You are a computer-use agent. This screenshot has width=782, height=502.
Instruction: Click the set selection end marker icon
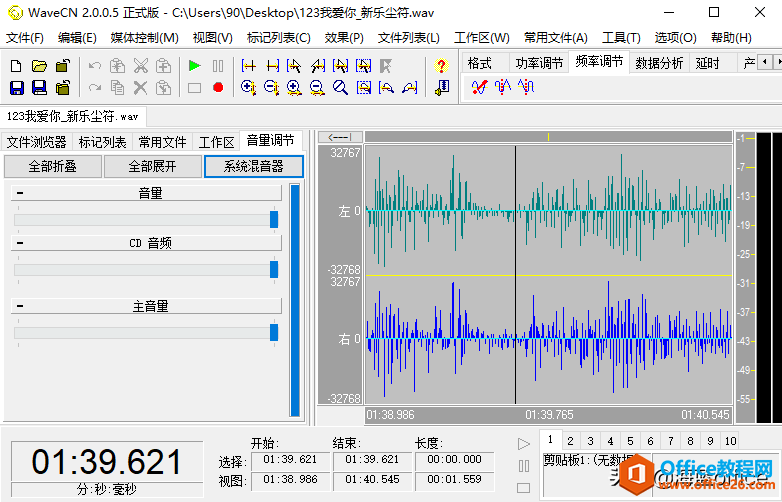272,66
